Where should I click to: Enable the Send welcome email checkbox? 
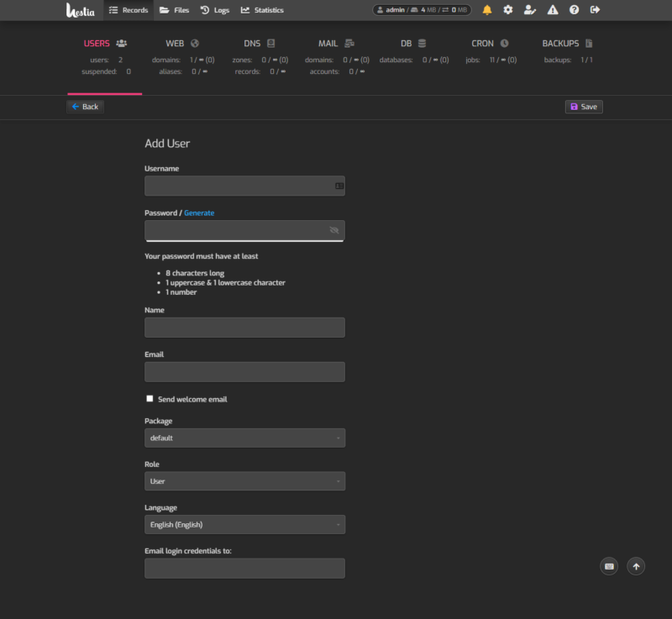pos(150,397)
